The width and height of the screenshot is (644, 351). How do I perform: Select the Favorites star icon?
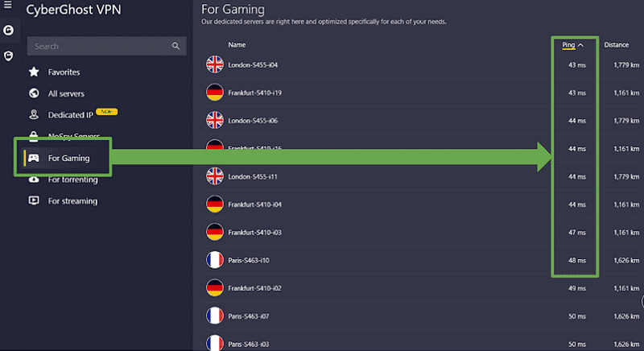[x=34, y=72]
